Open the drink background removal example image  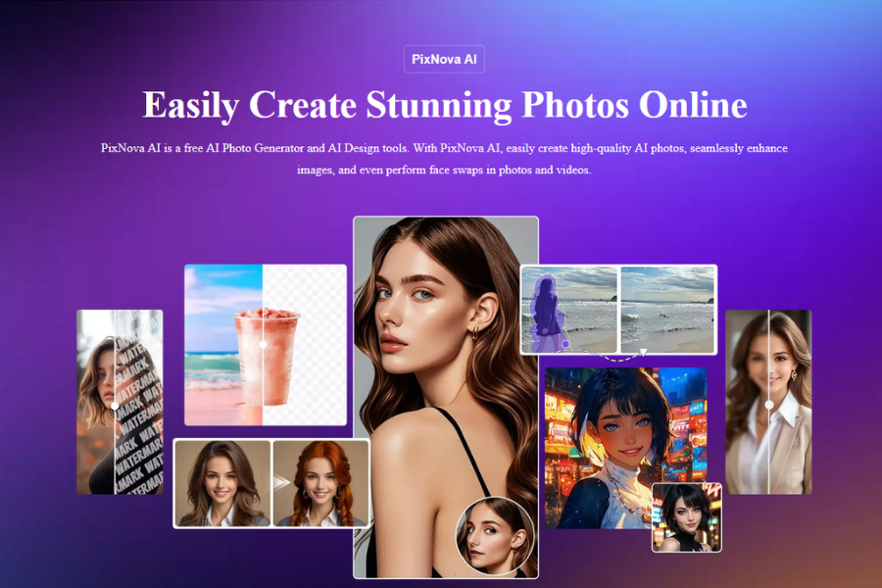(266, 345)
